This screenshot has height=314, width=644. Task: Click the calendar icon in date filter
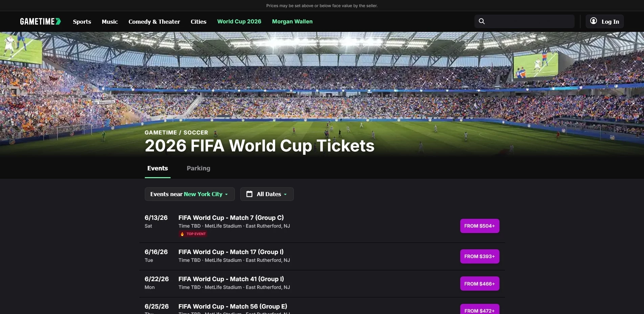(249, 194)
